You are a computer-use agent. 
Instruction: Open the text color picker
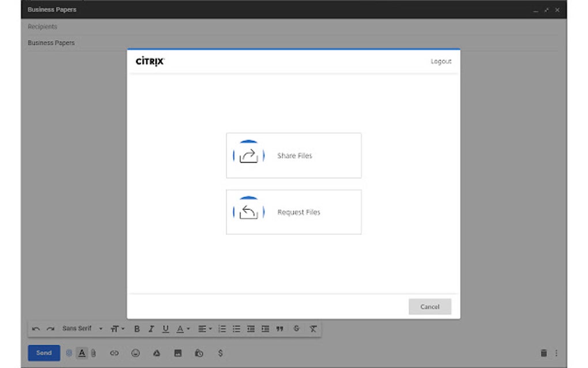point(182,328)
